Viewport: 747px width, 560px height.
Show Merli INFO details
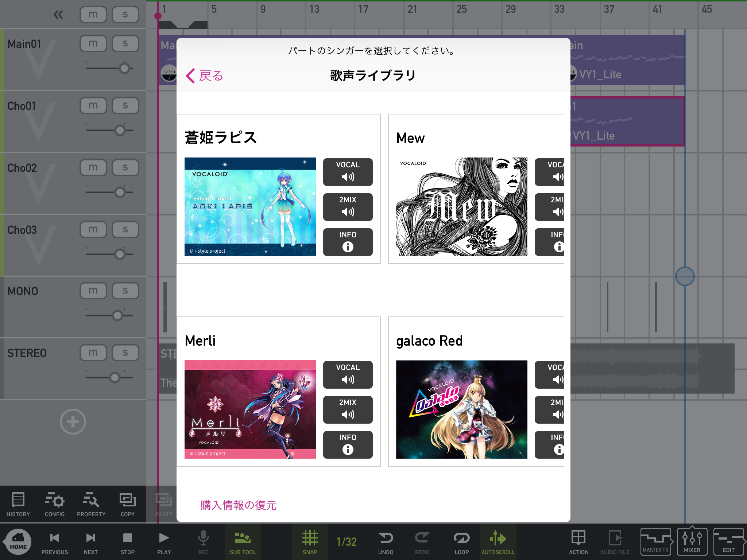pos(348,445)
